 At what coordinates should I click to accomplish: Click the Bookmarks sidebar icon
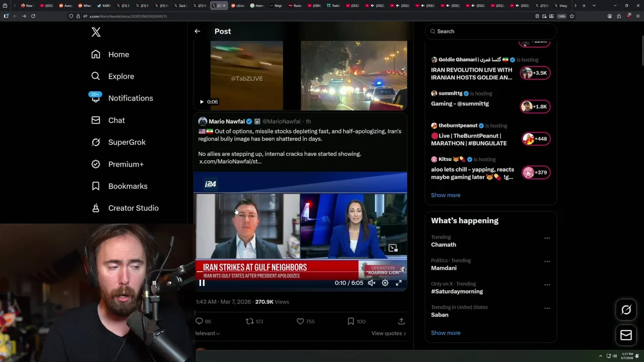(x=96, y=186)
